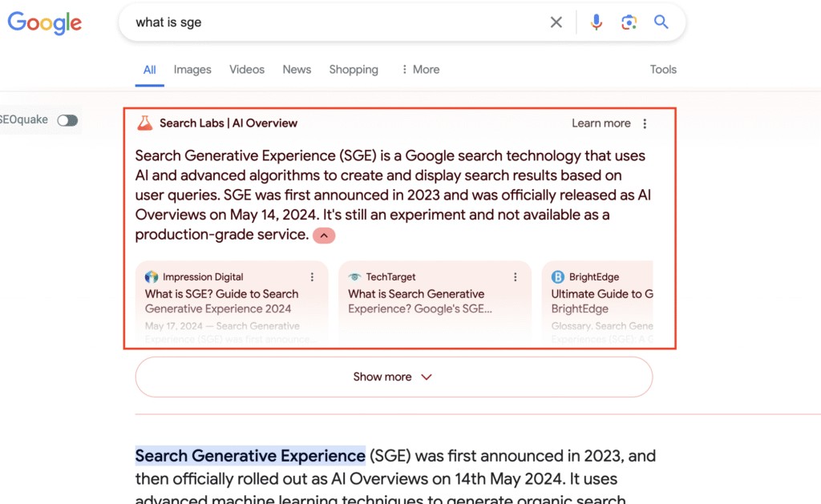The height and width of the screenshot is (504, 821).
Task: Open Google Lens image search
Action: [629, 22]
